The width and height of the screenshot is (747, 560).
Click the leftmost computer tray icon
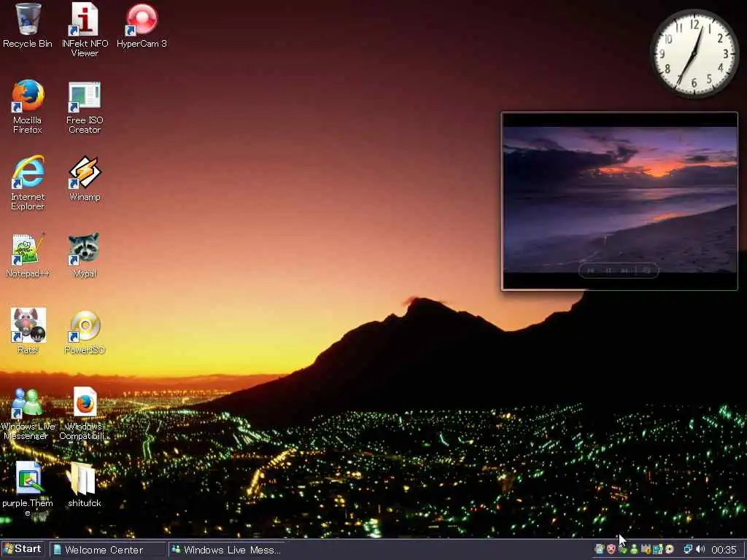point(600,549)
